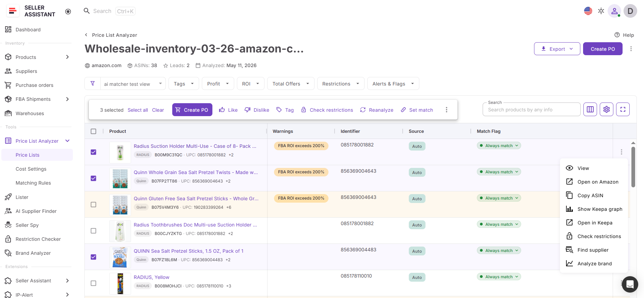Open Purchase orders in the sidebar
The height and width of the screenshot is (298, 644).
tap(34, 85)
